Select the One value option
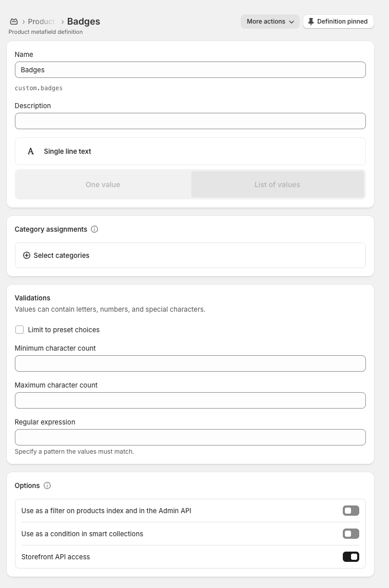Image resolution: width=389 pixels, height=588 pixels. click(x=103, y=185)
